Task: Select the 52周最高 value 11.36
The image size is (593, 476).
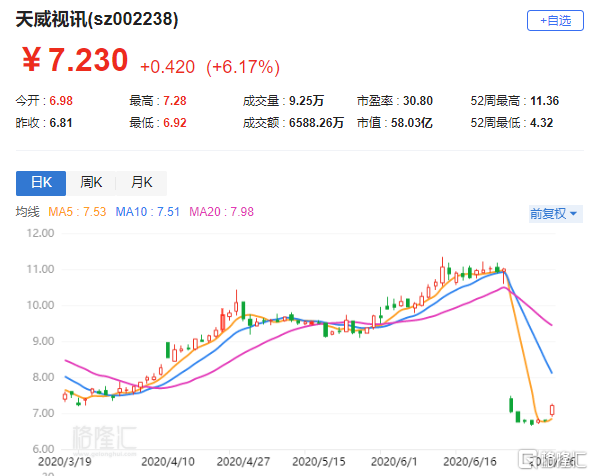Action: 544,101
